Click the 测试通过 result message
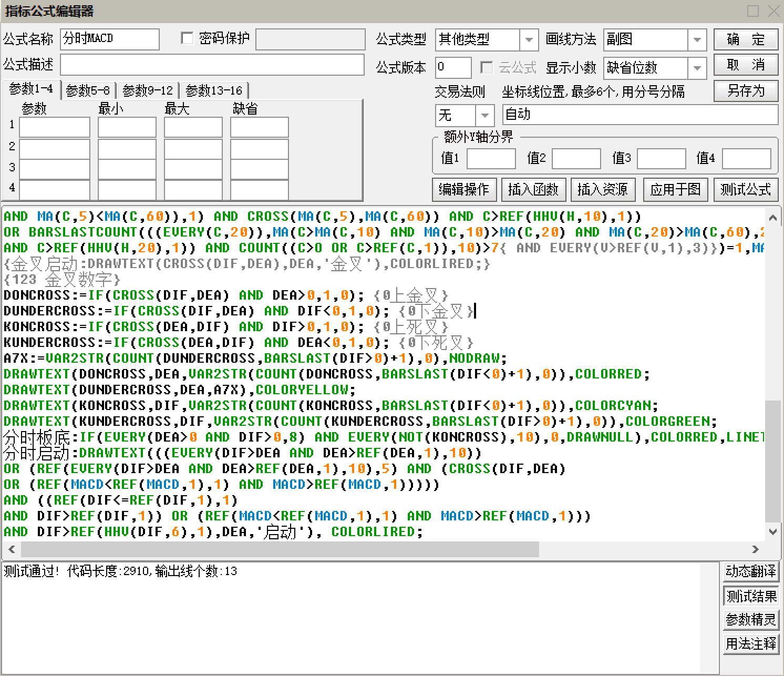Image resolution: width=784 pixels, height=676 pixels. point(120,571)
